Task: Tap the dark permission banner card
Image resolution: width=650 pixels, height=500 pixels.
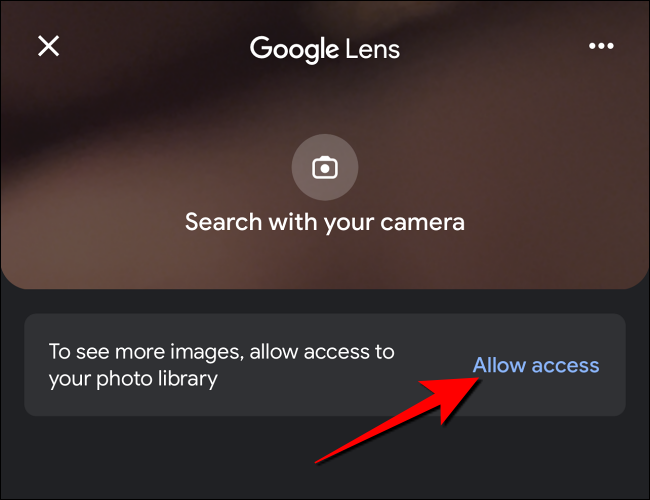Action: [325, 365]
